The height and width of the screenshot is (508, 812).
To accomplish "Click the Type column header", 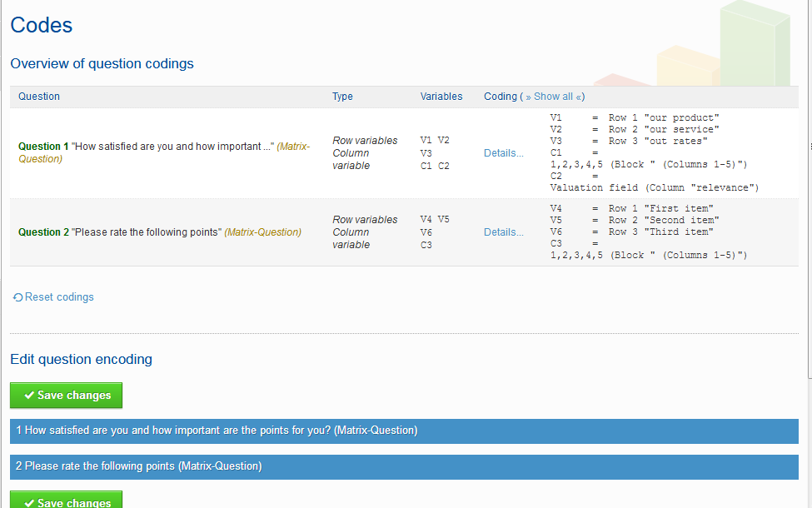I will tap(342, 97).
